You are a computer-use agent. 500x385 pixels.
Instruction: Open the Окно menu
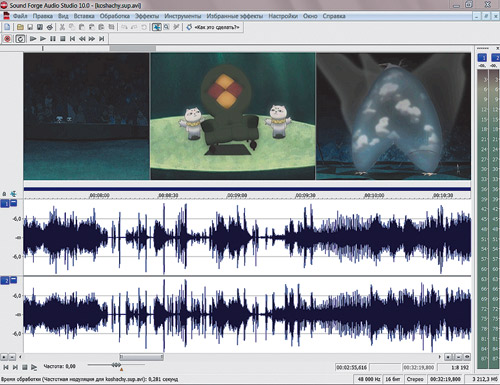coord(310,16)
